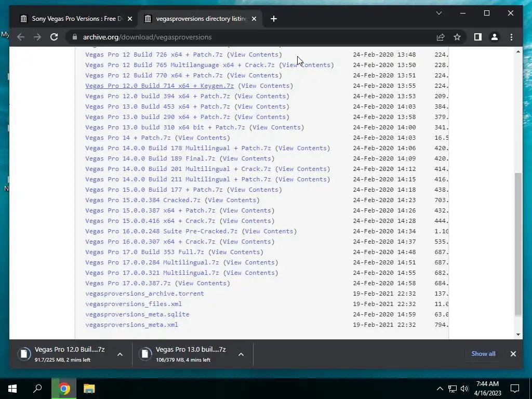Viewport: 532px width, 399px height.
Task: Download Vegas Pro 12.0 build 394 x64 + Patch.7z
Action: (x=157, y=96)
